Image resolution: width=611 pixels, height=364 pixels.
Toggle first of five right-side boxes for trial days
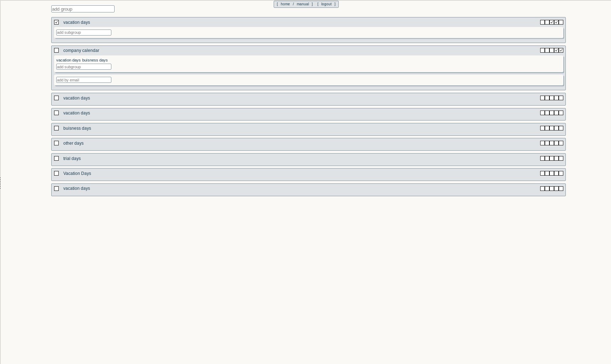tap(542, 159)
